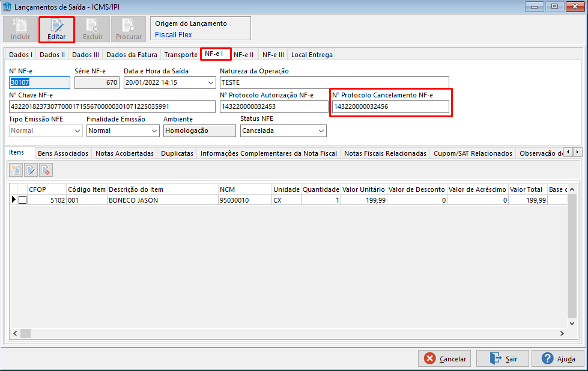Click the Excluir toolbar button
Image resolution: width=588 pixels, height=371 pixels.
click(x=92, y=29)
